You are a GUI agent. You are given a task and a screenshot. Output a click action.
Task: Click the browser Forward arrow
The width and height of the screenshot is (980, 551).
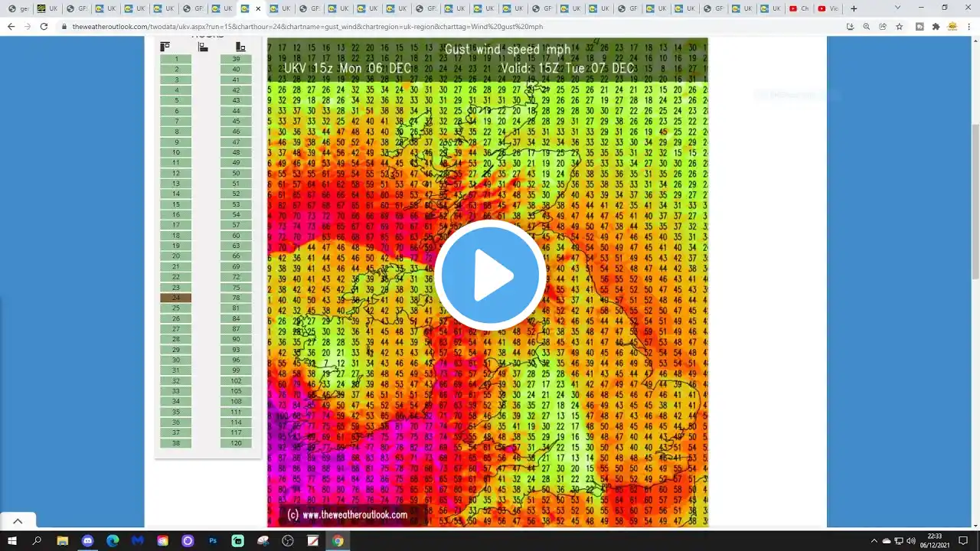(28, 26)
